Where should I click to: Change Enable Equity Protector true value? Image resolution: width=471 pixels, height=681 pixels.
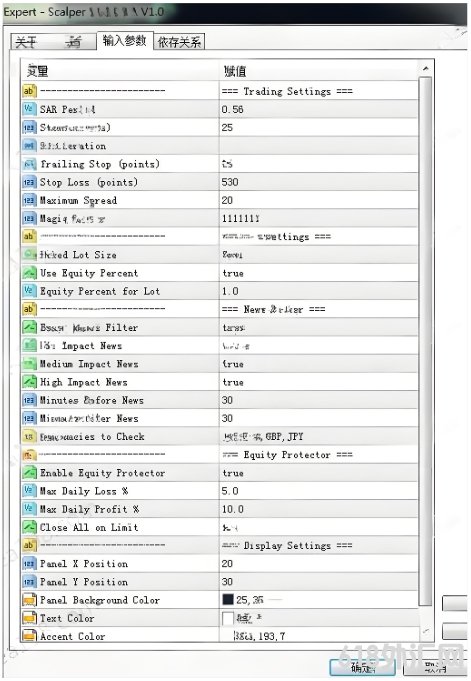[x=318, y=473]
